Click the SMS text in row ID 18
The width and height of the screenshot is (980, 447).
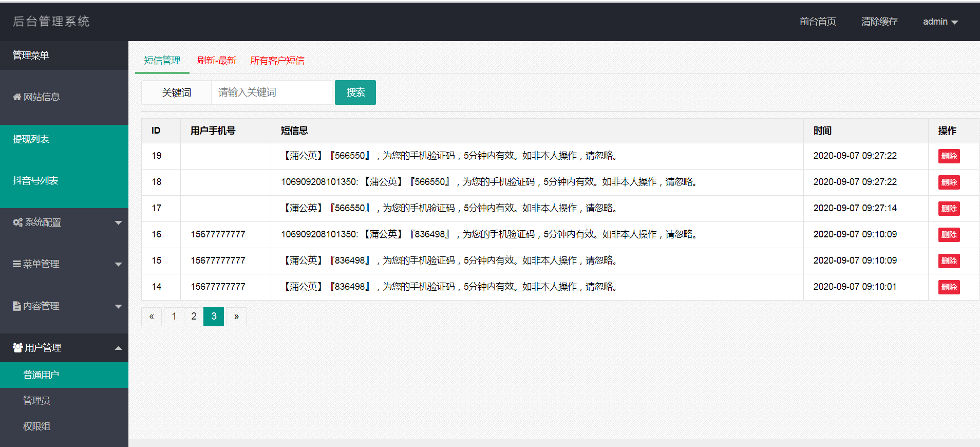(489, 182)
